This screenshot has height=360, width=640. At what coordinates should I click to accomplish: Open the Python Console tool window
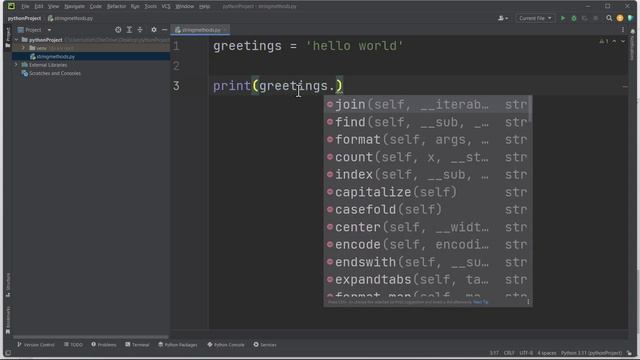tap(226, 345)
